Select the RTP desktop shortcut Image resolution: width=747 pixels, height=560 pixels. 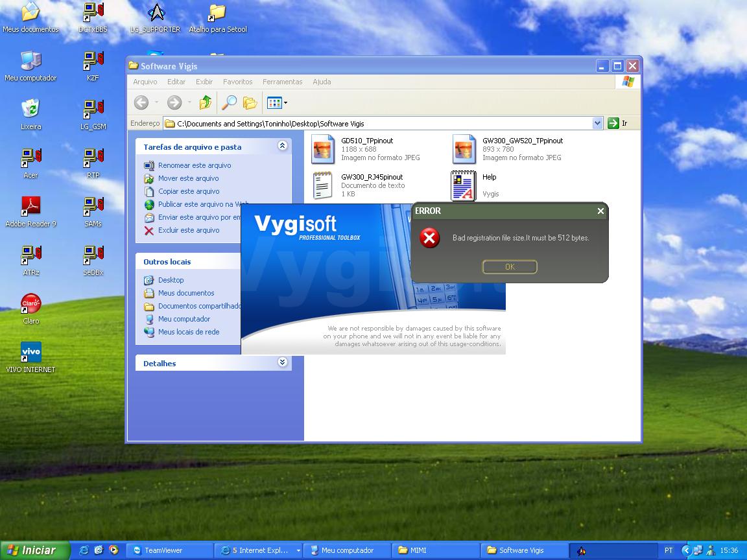click(x=93, y=163)
